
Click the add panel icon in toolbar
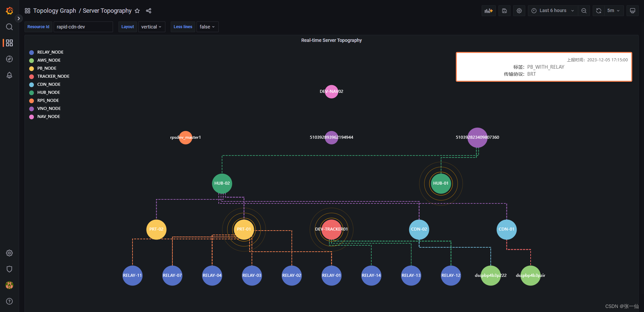(488, 10)
